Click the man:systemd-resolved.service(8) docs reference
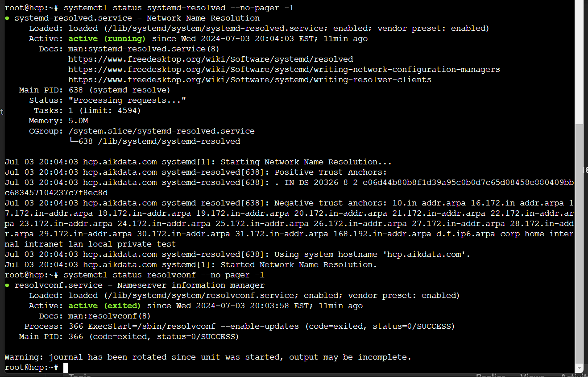 pos(144,49)
